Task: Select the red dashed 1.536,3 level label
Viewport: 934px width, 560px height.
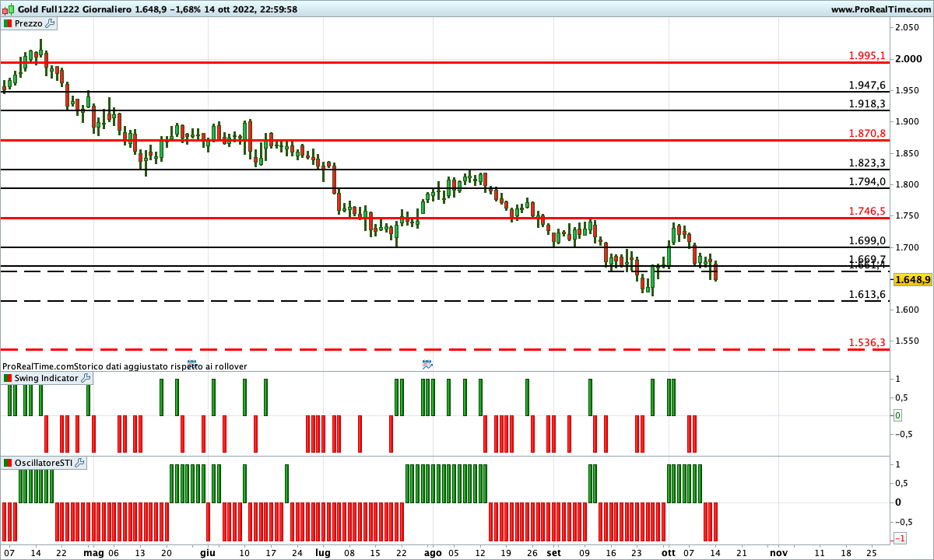Action: 867,342
